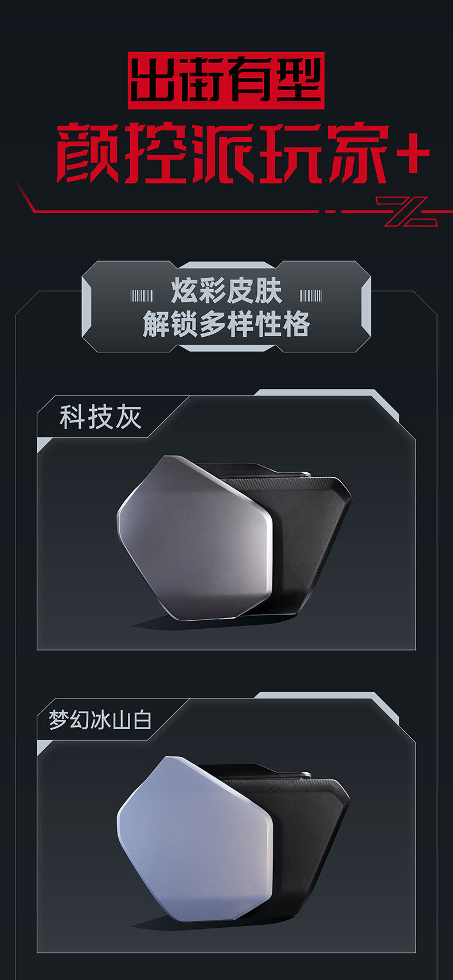Click the red plus sign after 玩家
Image resolution: width=453 pixels, height=980 pixels.
click(x=414, y=151)
